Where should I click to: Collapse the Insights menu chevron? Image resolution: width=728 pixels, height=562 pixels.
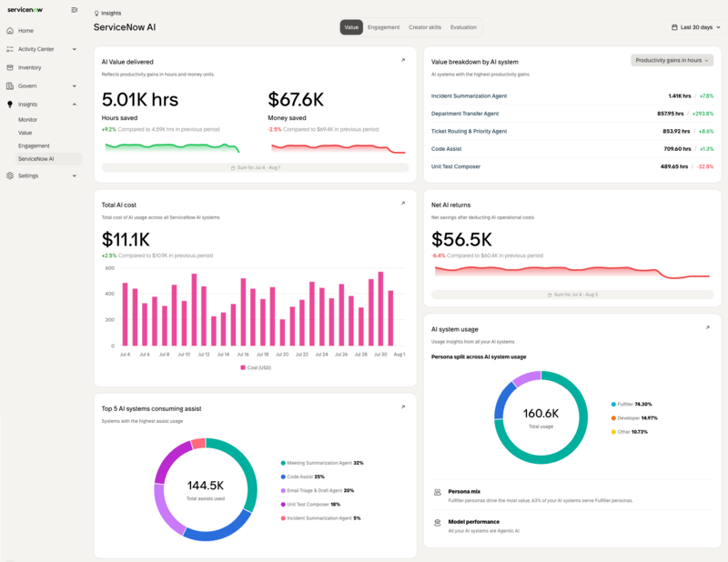[75, 105]
